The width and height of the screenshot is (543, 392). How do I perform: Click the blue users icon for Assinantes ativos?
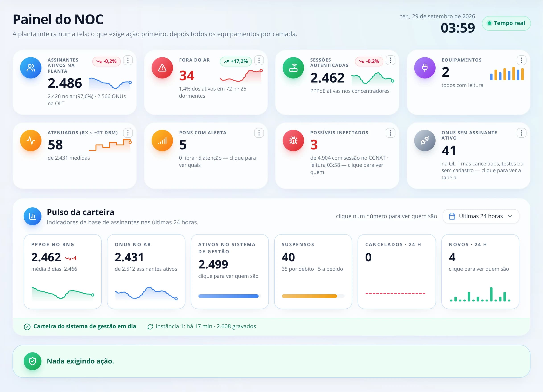coord(31,68)
